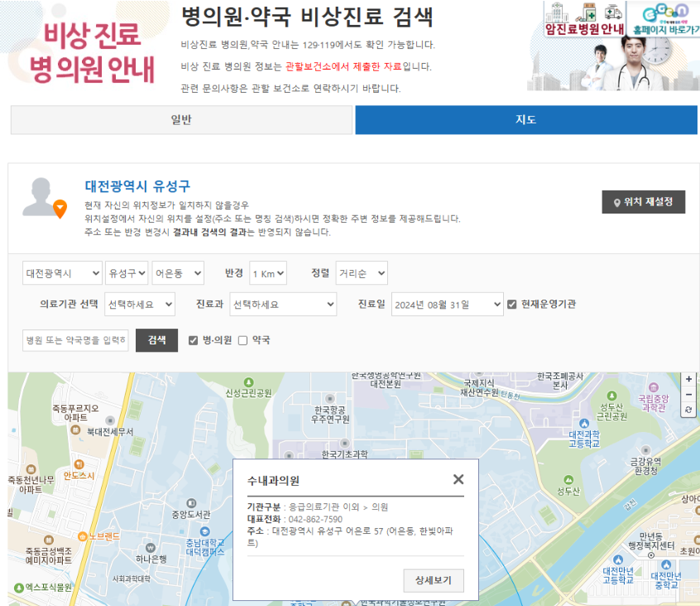Click the 엑스포식물원 marker icon
The height and width of the screenshot is (606, 700).
tap(19, 588)
